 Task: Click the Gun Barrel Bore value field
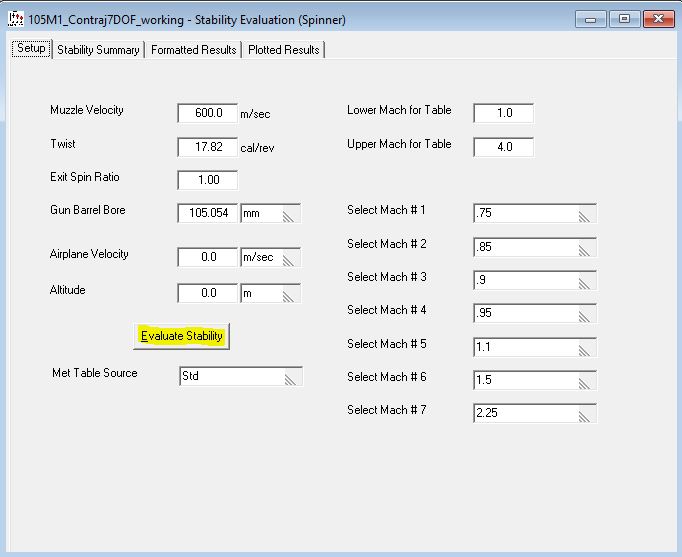(x=207, y=213)
